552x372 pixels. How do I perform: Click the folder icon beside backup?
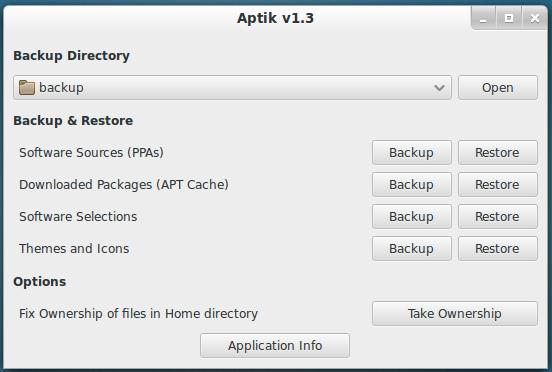pyautogui.click(x=27, y=88)
